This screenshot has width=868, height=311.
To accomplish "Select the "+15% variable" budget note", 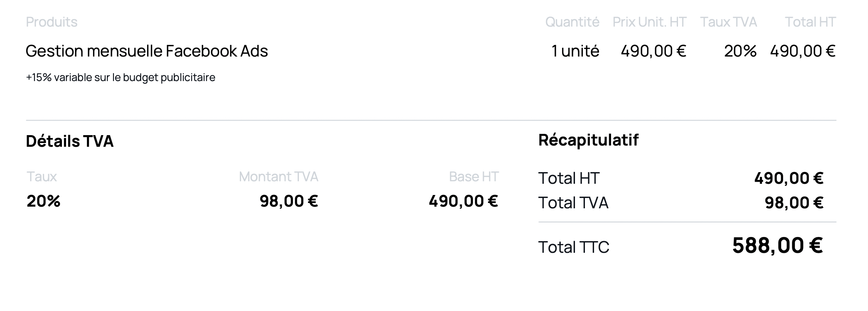I will coord(121,78).
